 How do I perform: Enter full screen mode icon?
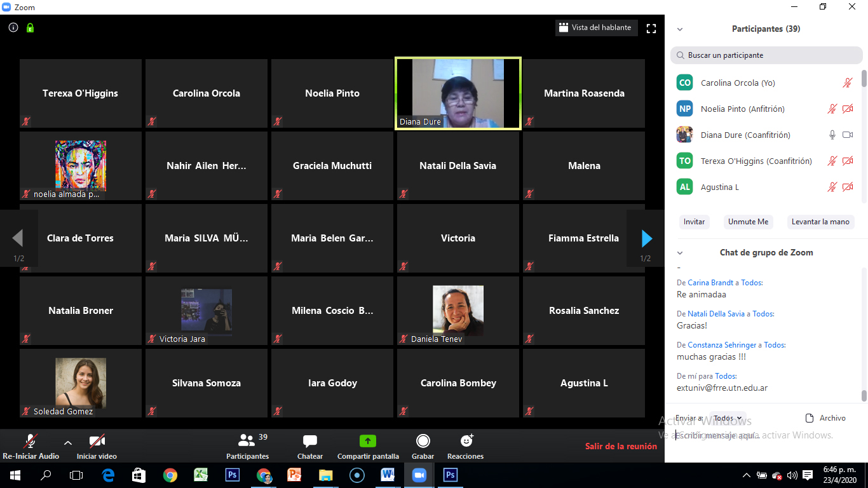(x=651, y=28)
